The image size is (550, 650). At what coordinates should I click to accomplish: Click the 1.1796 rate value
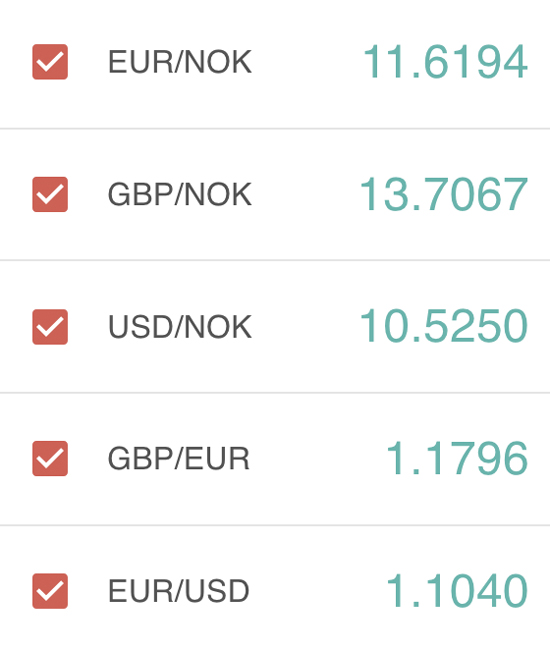pos(457,458)
